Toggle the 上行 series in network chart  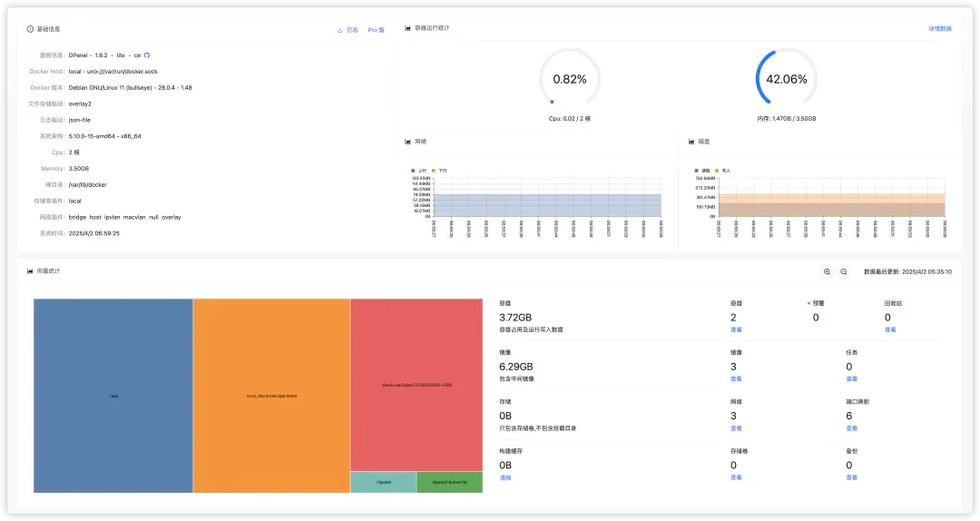click(418, 170)
